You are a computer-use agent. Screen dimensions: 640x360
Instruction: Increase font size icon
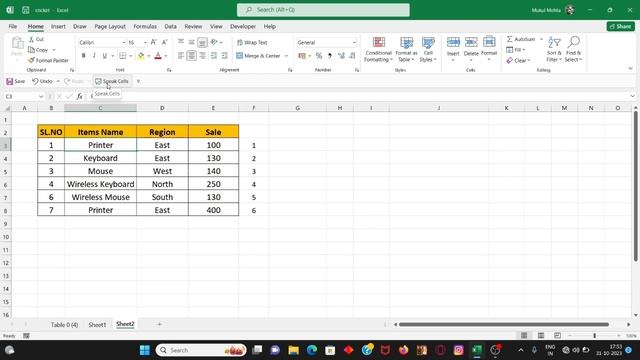point(153,42)
